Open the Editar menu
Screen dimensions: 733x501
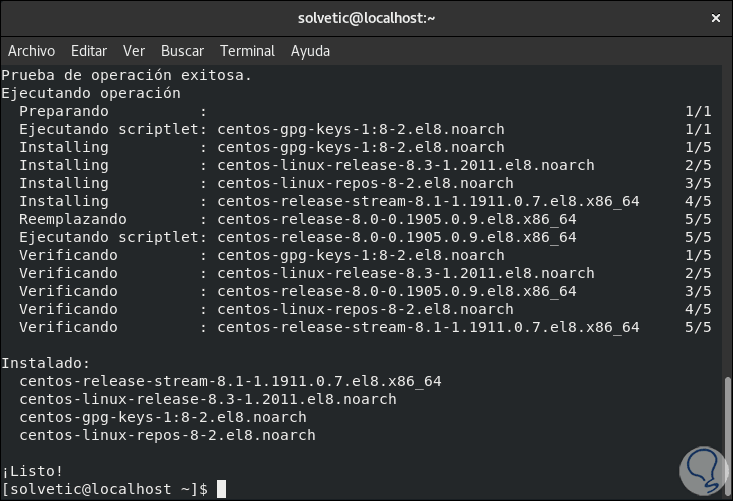pyautogui.click(x=89, y=51)
